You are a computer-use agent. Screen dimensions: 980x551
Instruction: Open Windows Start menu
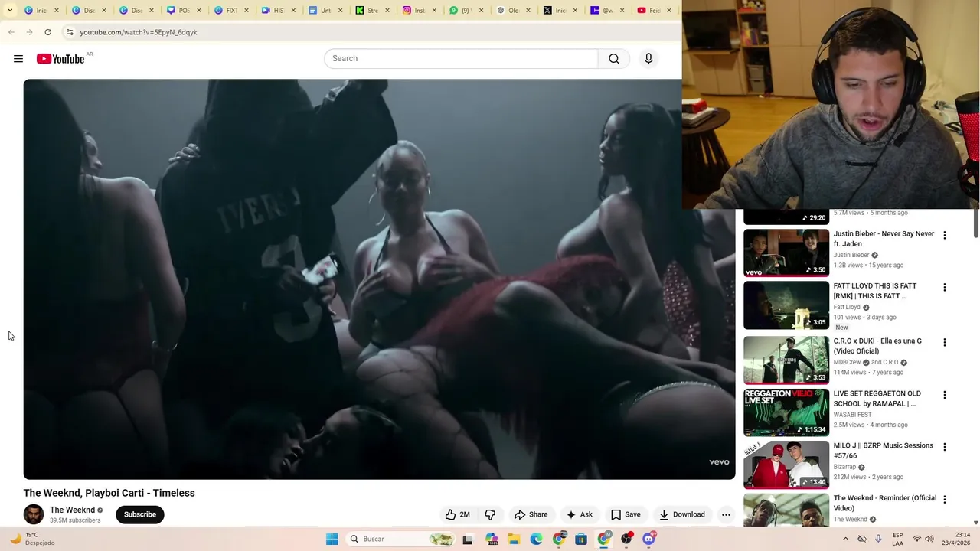(332, 539)
